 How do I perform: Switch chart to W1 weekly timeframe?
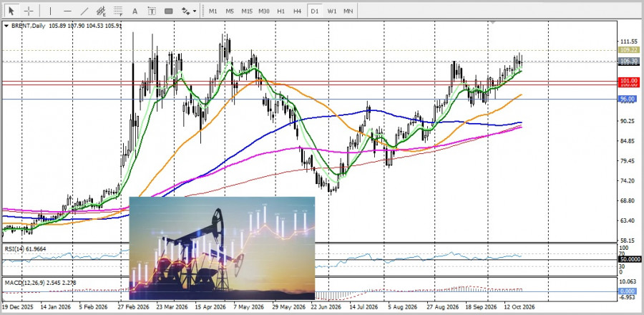[x=332, y=11]
